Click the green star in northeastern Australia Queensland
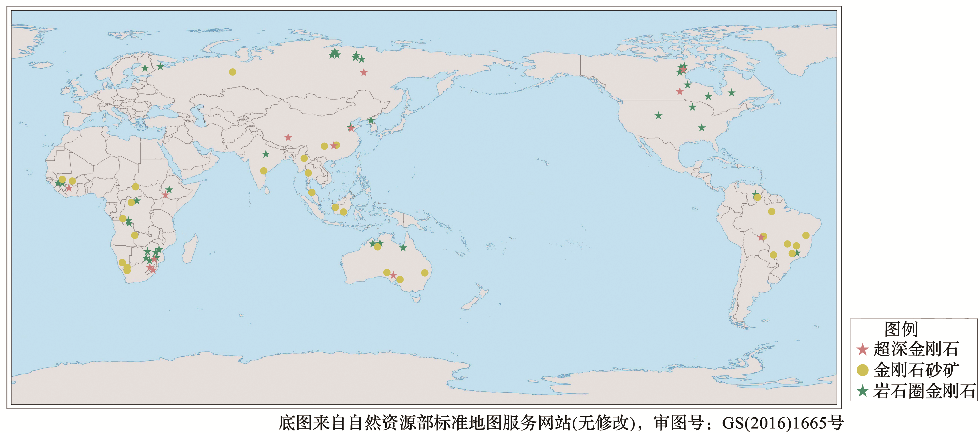980x433 pixels. click(403, 248)
